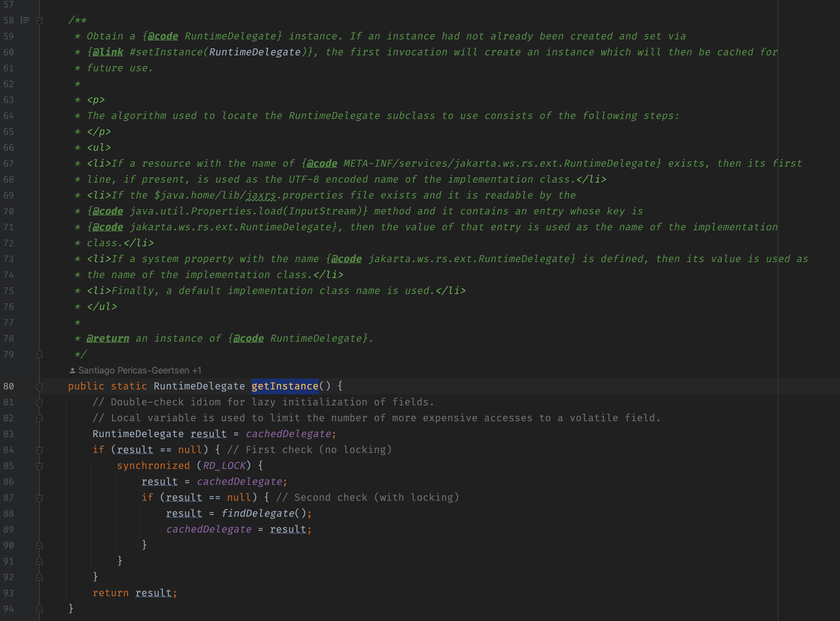Click fold end marker on line 92
Screen dimensions: 840x621
pos(39,577)
